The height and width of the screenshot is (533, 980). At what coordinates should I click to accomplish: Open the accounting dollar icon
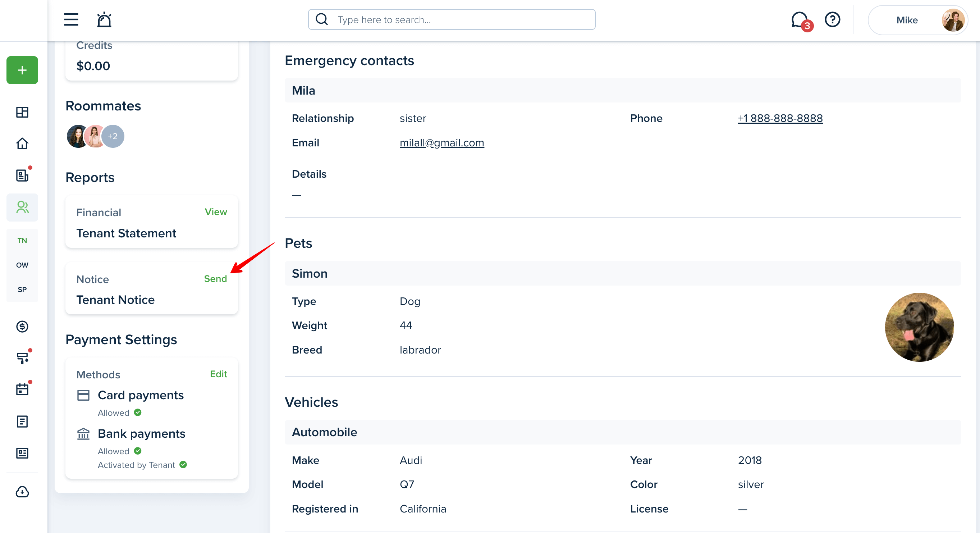coord(22,326)
